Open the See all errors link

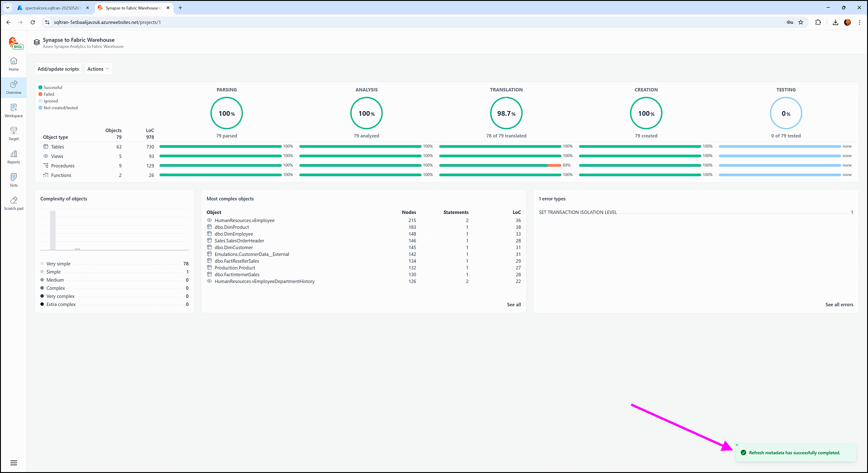coord(839,305)
